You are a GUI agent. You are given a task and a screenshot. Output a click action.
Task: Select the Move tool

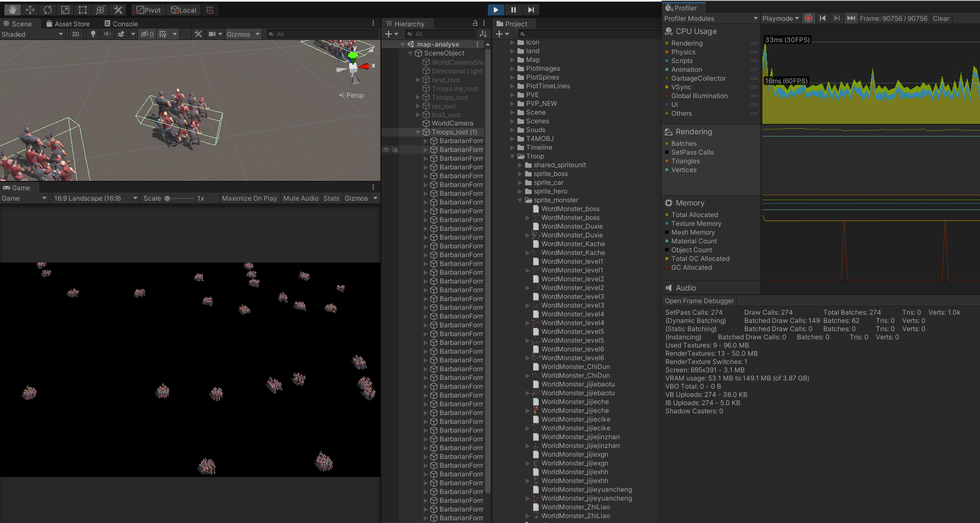coord(30,10)
